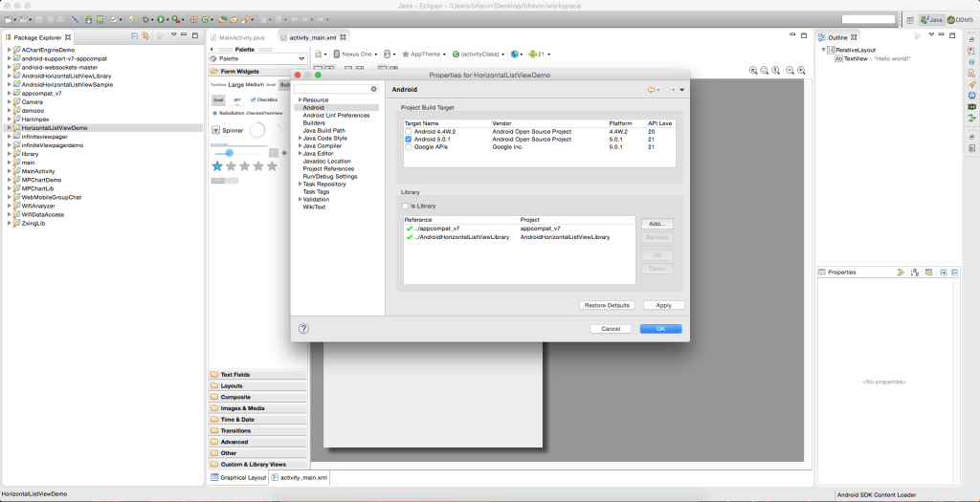The height and width of the screenshot is (502, 980).
Task: Click the clear icon in dialog filter field
Action: coord(374,89)
